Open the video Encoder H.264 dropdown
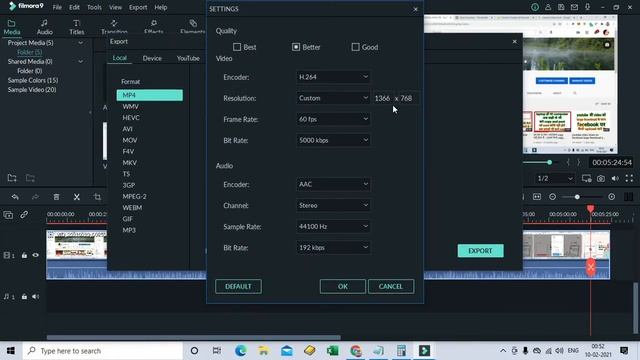Screen dimensions: 640x360 coord(333,77)
